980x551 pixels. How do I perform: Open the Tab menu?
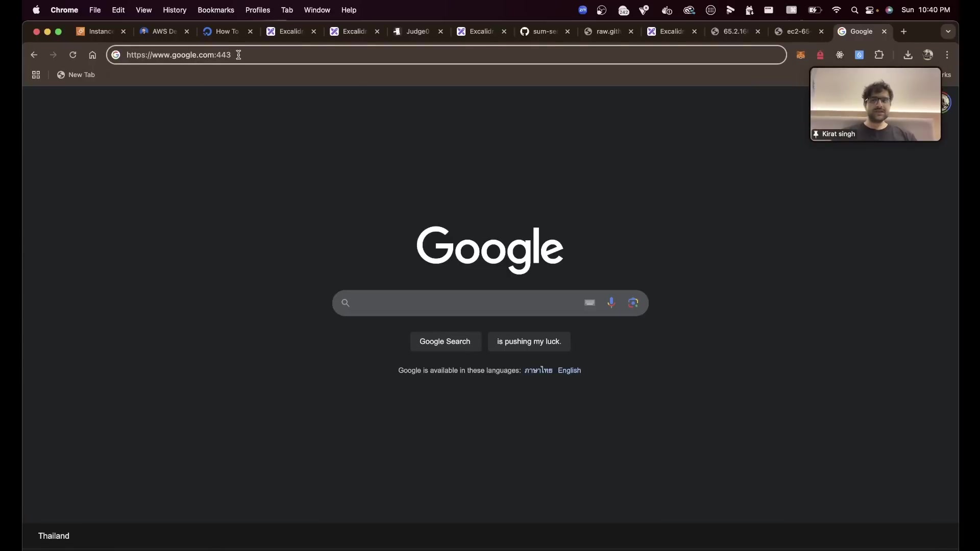(287, 10)
